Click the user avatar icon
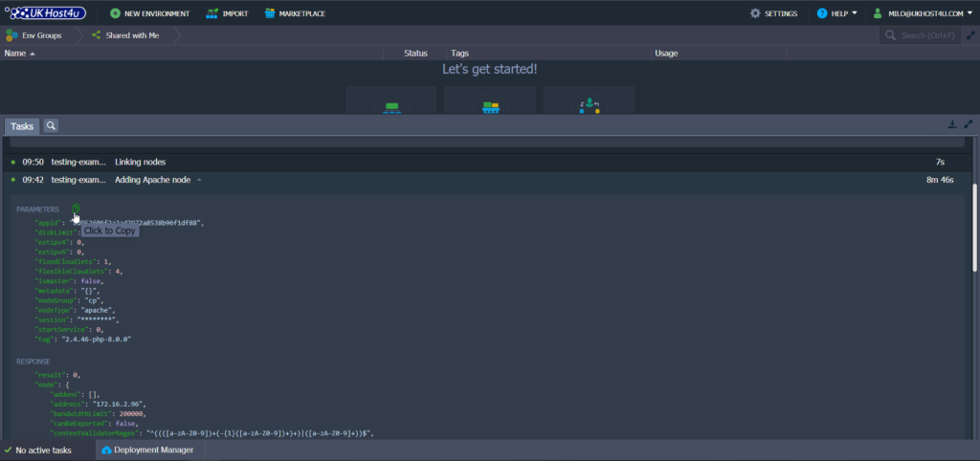This screenshot has width=980, height=461. (x=879, y=13)
